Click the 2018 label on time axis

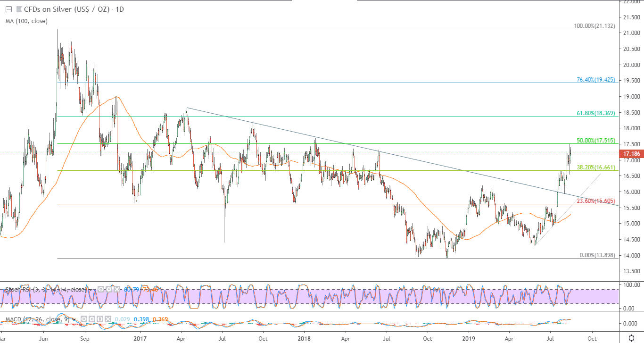305,339
